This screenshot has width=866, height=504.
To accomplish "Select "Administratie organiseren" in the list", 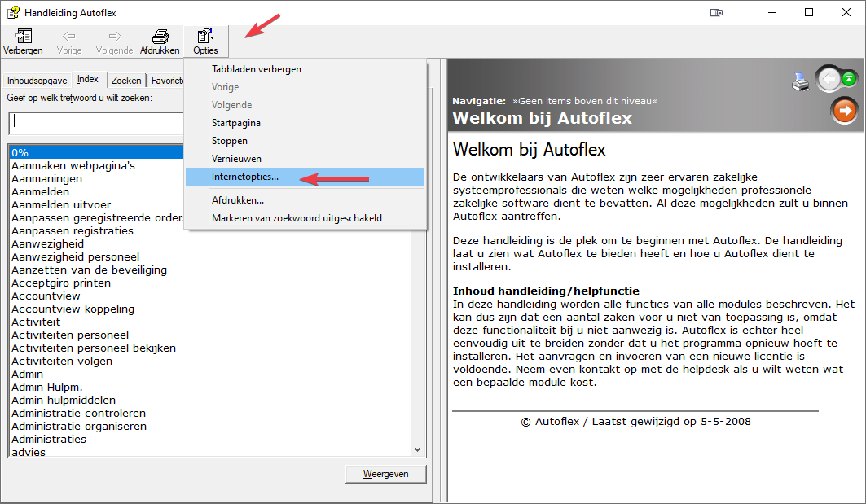I will coord(79,426).
